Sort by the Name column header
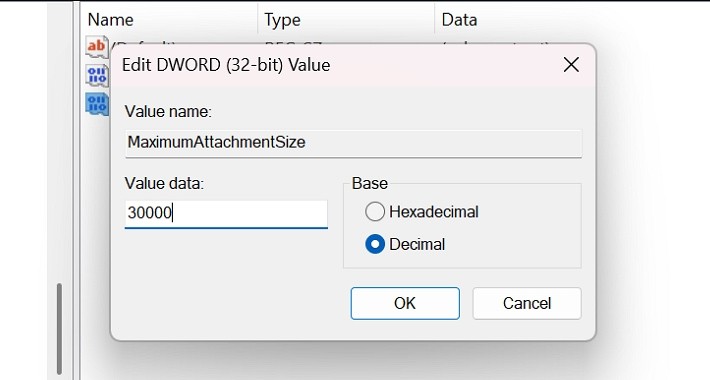 [110, 20]
